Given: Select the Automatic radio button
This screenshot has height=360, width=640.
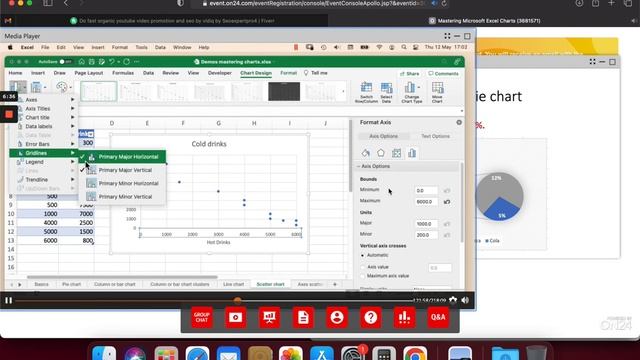Looking at the screenshot, I should (362, 255).
